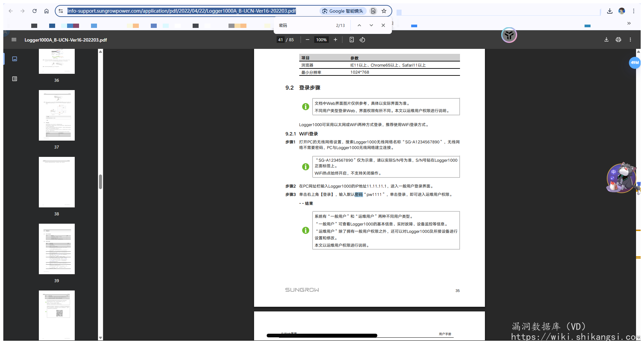This screenshot has height=344, width=644.
Task: Open page 37 thumbnail
Action: pyautogui.click(x=57, y=115)
